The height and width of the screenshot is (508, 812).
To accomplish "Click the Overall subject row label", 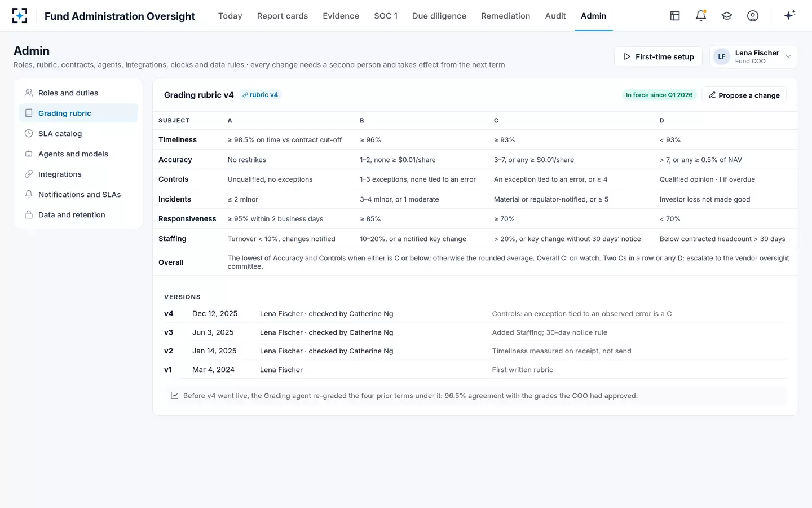I will pos(171,262).
